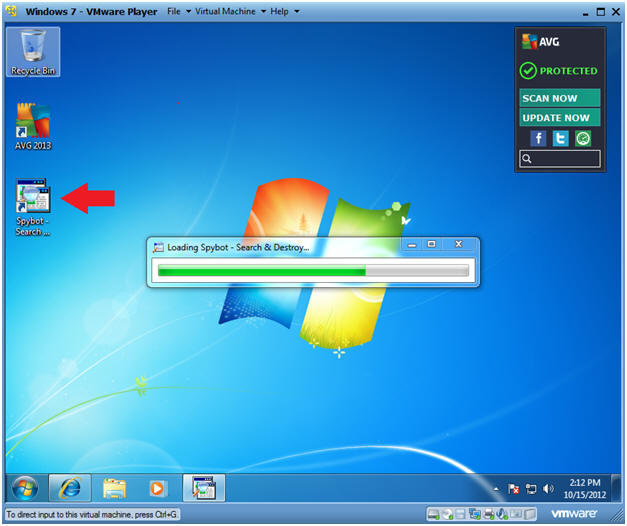Click AVG Facebook icon

point(538,138)
